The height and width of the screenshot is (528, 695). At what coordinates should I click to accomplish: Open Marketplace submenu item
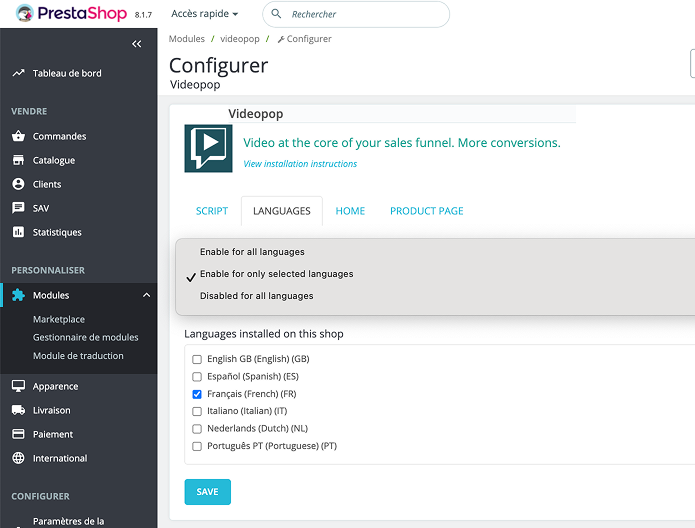59,319
